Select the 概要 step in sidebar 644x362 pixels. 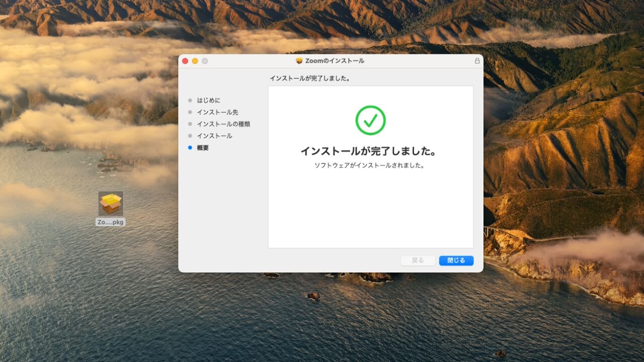coord(203,148)
